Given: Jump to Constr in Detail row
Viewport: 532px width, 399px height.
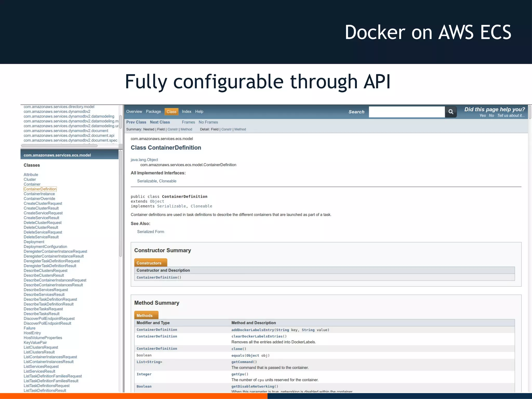Looking at the screenshot, I should (226, 129).
